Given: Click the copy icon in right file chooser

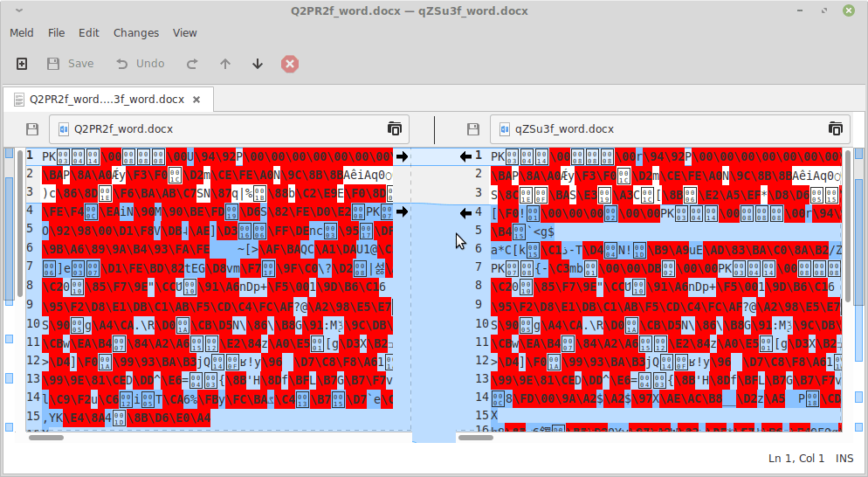Looking at the screenshot, I should 835,129.
